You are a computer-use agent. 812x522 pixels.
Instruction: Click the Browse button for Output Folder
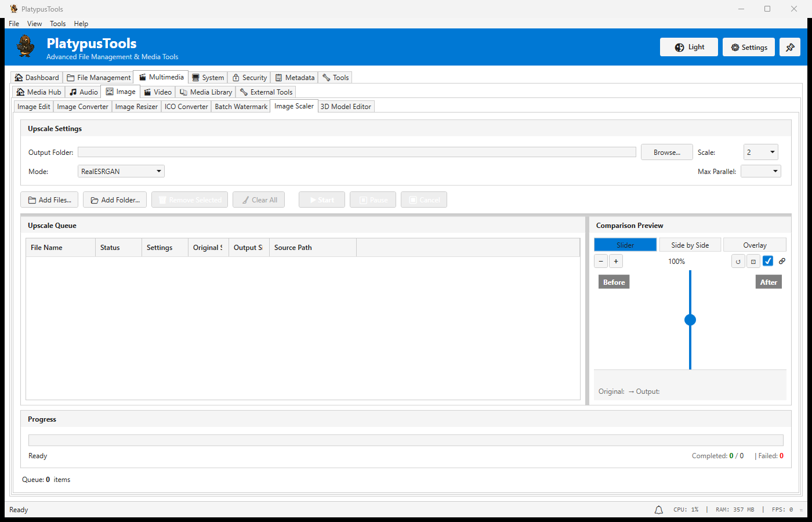click(x=666, y=152)
